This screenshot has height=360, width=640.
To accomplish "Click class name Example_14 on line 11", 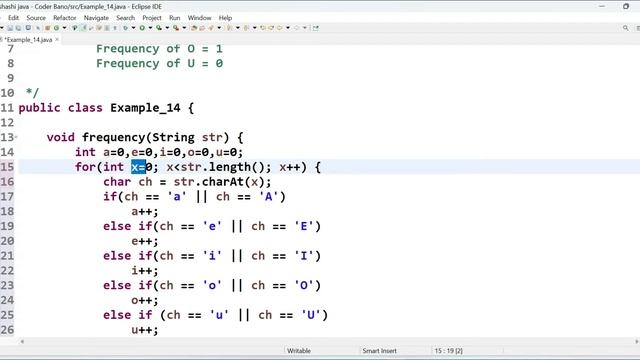I will 145,108.
